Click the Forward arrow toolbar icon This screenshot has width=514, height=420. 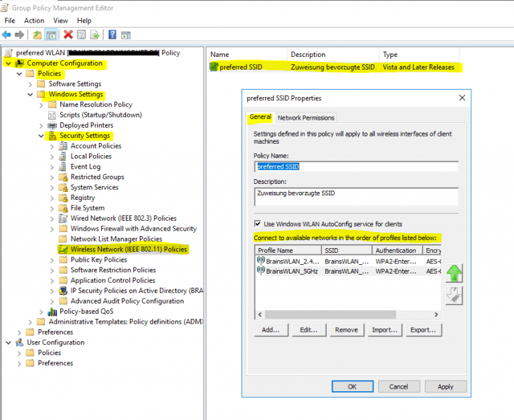click(19, 34)
